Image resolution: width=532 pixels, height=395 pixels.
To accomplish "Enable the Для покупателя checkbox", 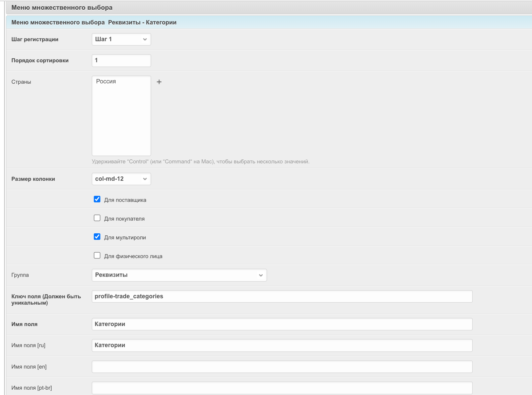I will pyautogui.click(x=97, y=218).
